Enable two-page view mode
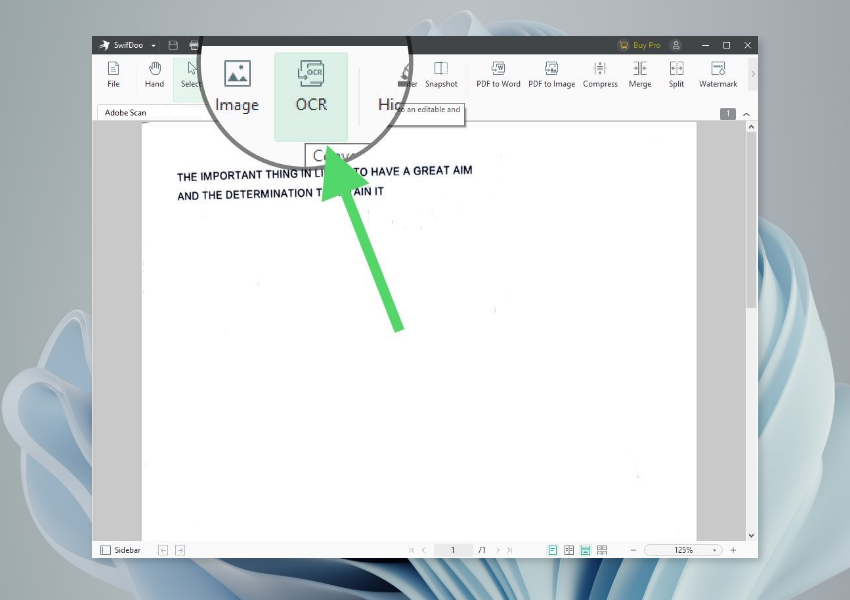 (569, 550)
